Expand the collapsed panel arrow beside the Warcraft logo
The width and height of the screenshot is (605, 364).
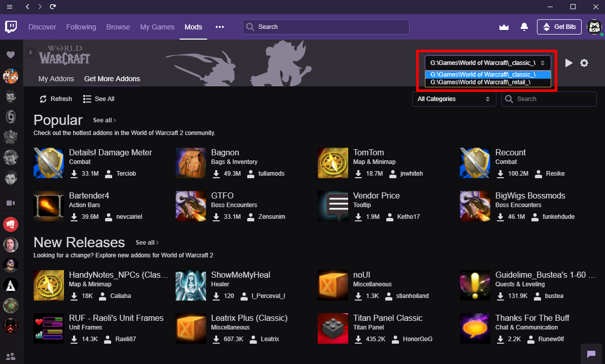[31, 52]
